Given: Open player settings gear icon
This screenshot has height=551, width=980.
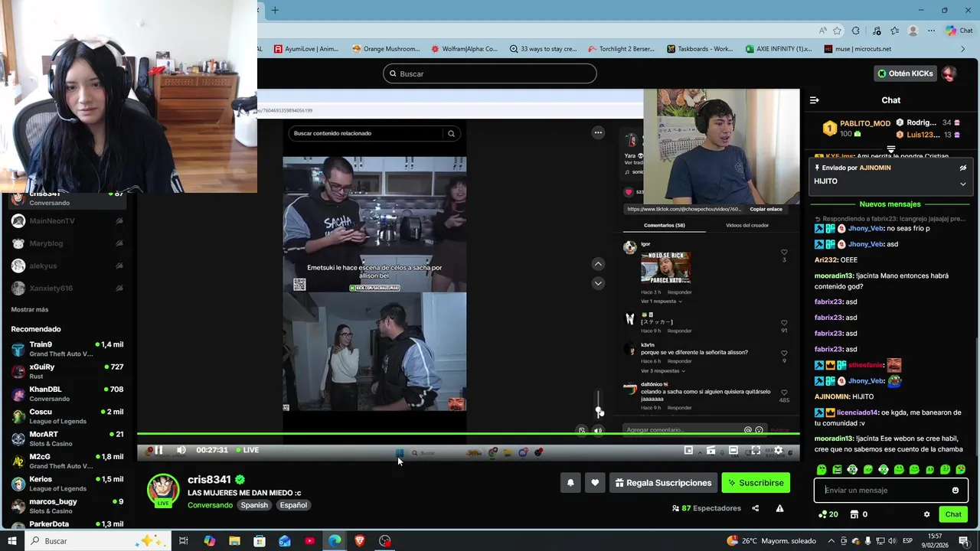Looking at the screenshot, I should click(x=779, y=450).
